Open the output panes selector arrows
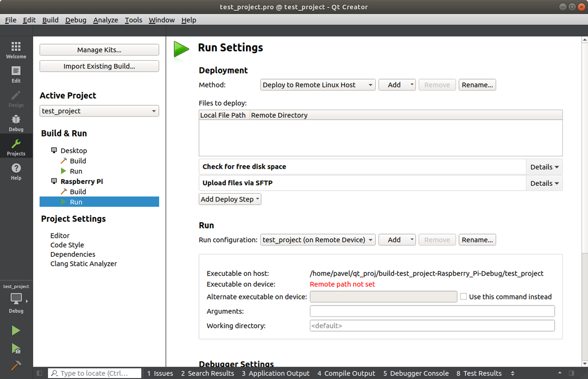588x379 pixels. 512,373
